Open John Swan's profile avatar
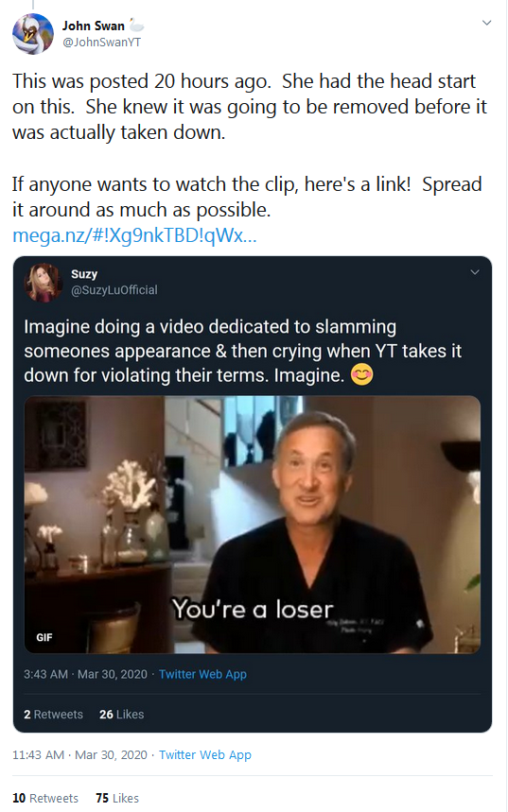Screen dimensions: 508x812 click(x=33, y=34)
